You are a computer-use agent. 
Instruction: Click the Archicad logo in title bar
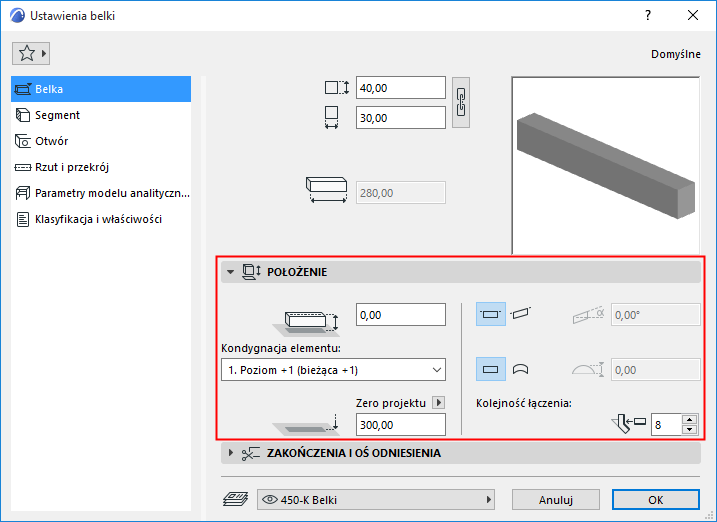click(17, 15)
